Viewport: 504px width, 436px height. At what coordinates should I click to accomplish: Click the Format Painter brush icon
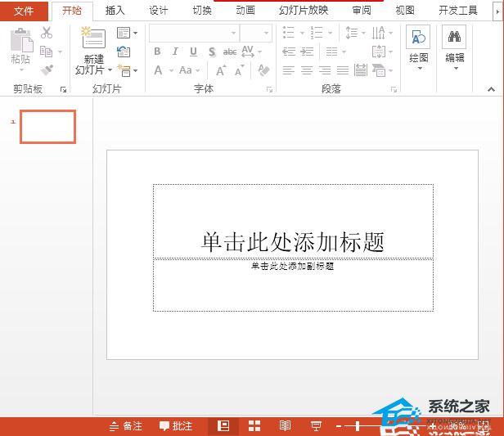47,70
